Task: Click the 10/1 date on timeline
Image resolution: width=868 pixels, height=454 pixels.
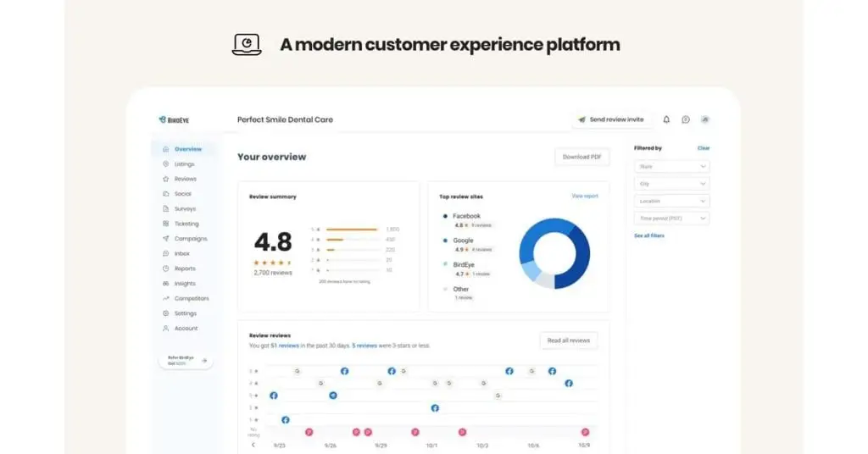Action: (431, 446)
